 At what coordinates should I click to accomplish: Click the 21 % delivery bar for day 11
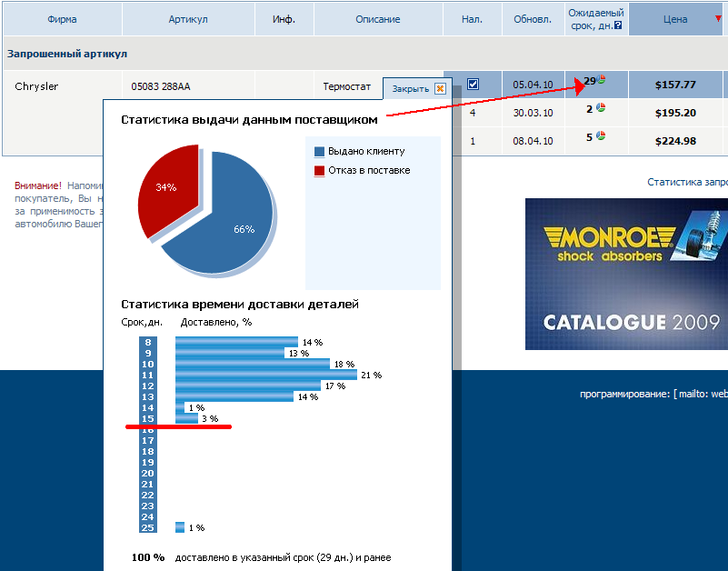266,375
